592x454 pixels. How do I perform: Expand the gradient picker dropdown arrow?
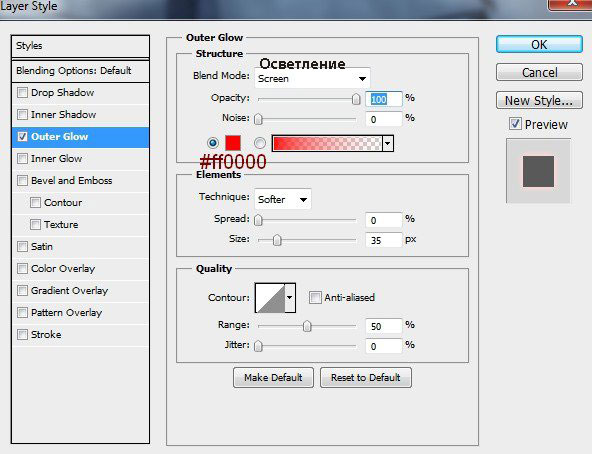(388, 144)
